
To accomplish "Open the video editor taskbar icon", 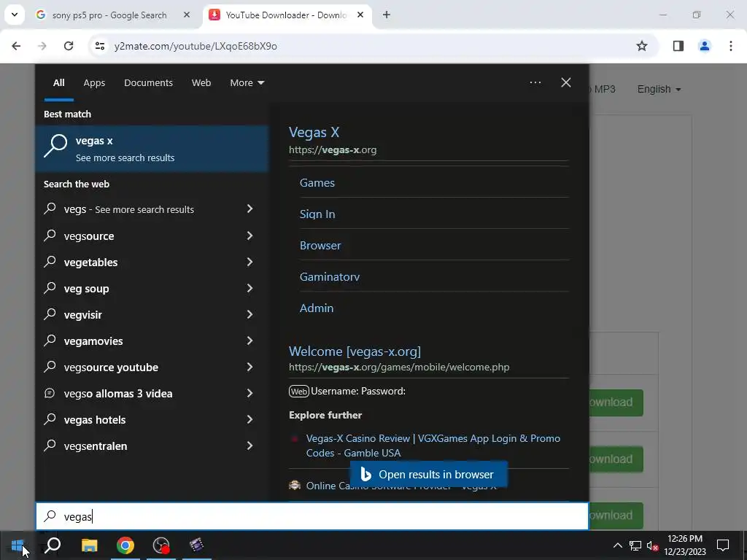I will point(196,545).
